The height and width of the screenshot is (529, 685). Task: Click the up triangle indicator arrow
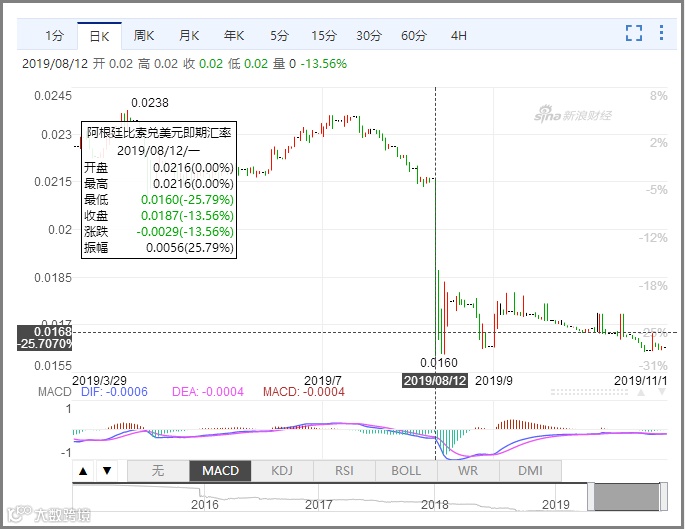83,471
